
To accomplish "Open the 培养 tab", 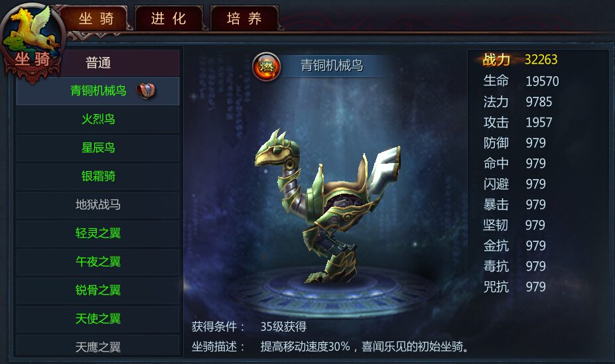I will click(244, 19).
